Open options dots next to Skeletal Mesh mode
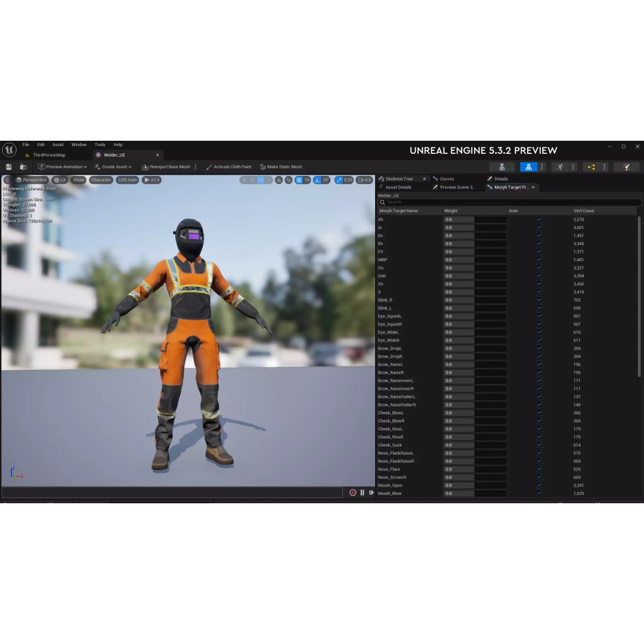 (541, 167)
